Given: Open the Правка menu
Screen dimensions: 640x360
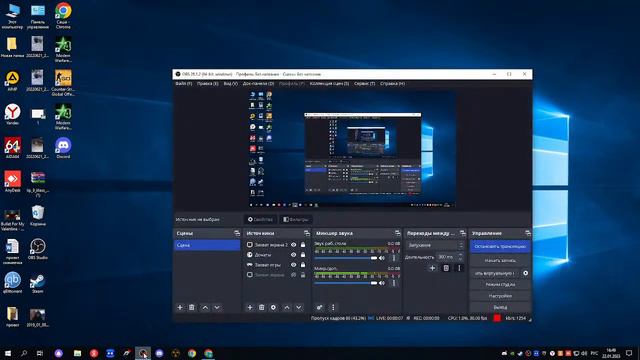Looking at the screenshot, I should (207, 84).
